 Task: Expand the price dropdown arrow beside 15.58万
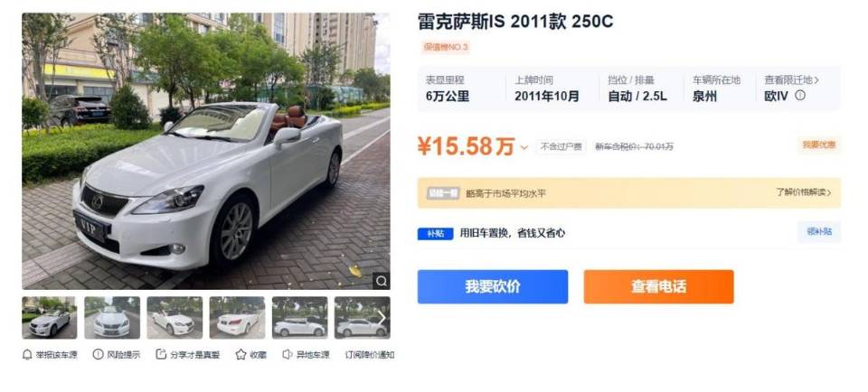click(524, 147)
